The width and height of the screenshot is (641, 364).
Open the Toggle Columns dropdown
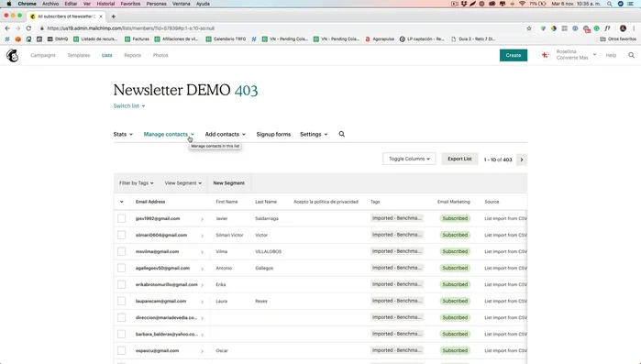coord(409,159)
